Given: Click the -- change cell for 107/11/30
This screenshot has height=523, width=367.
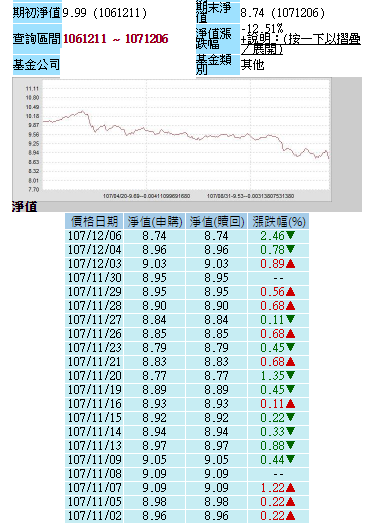Looking at the screenshot, I should point(279,278).
